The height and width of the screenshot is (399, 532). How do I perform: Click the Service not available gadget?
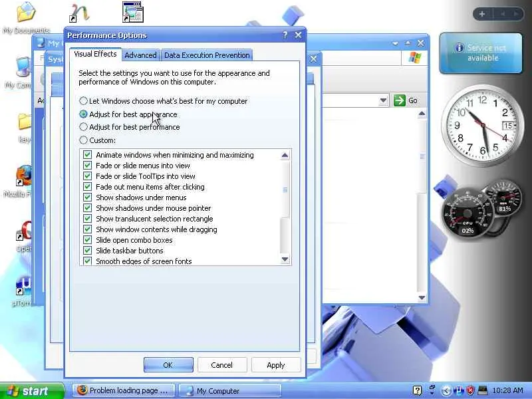481,53
